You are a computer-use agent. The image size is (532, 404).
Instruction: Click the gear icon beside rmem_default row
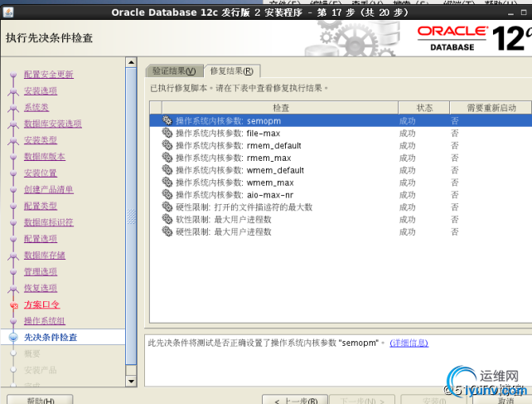pyautogui.click(x=167, y=145)
